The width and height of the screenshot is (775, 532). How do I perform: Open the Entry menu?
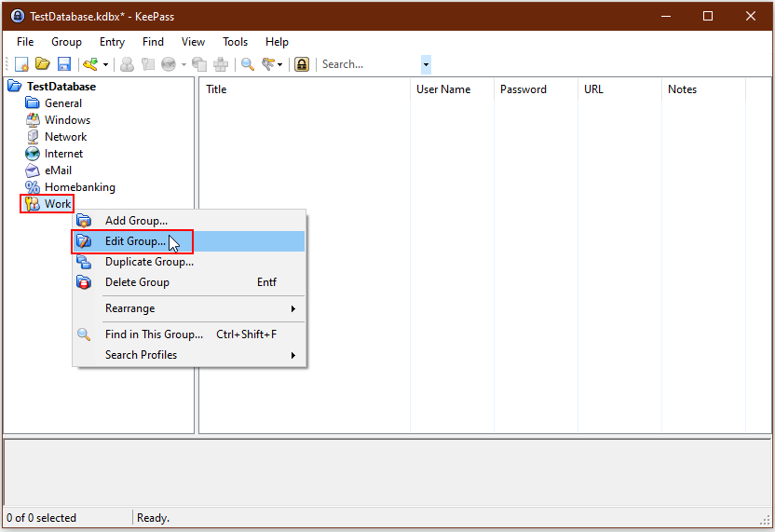click(x=112, y=42)
